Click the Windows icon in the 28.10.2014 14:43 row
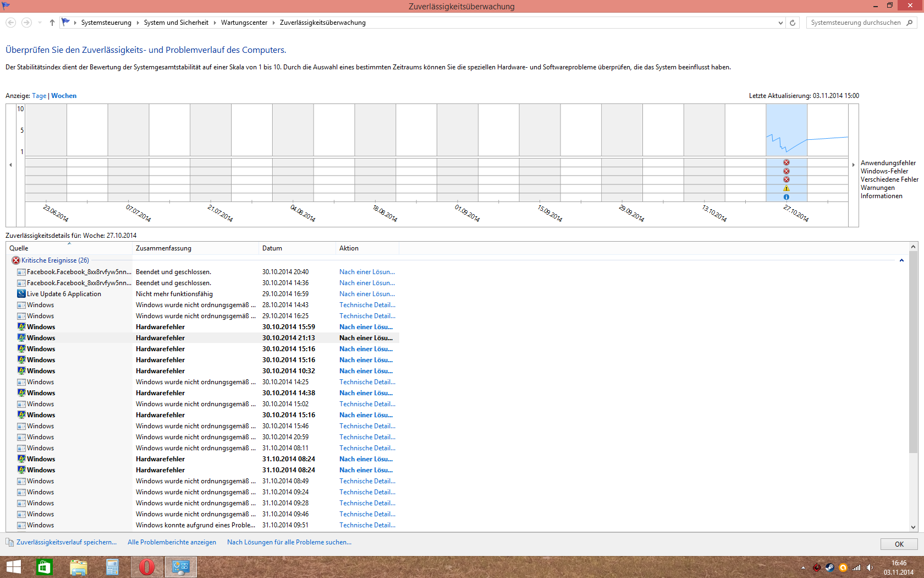 tap(21, 305)
